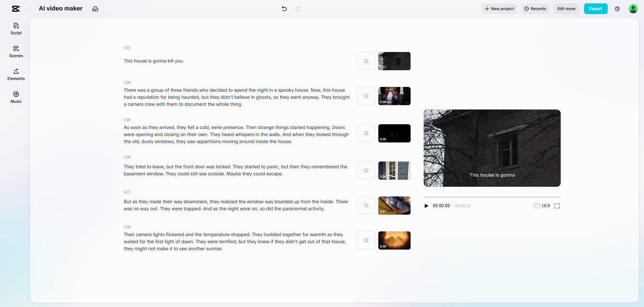
Task: Open your account profile avatar
Action: click(633, 9)
